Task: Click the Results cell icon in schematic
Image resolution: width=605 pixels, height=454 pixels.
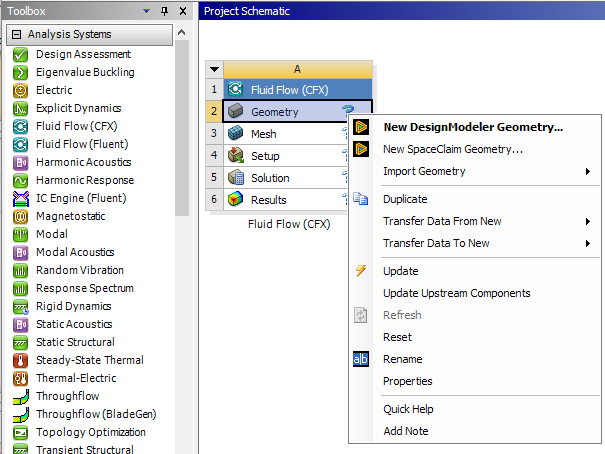Action: [x=236, y=200]
